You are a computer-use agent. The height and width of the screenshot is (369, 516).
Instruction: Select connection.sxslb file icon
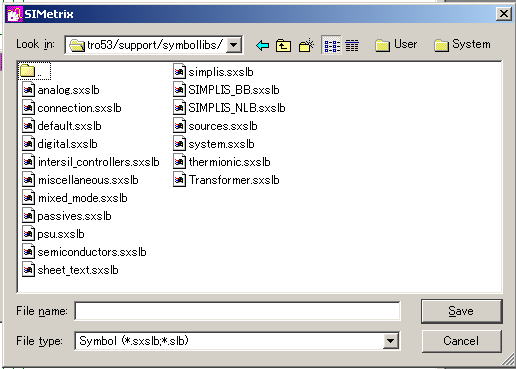click(x=28, y=108)
